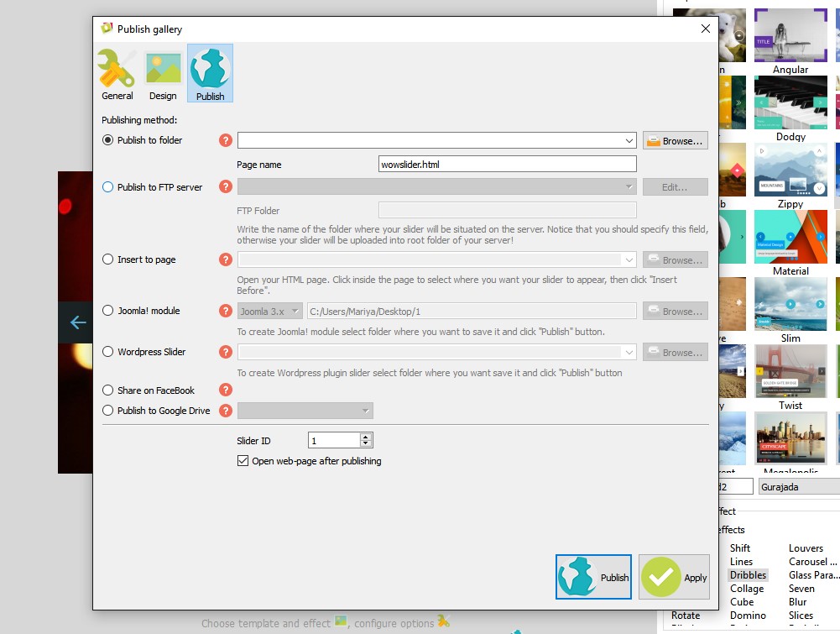This screenshot has width=840, height=634.
Task: Show help for Share on FaceBook
Action: click(226, 390)
